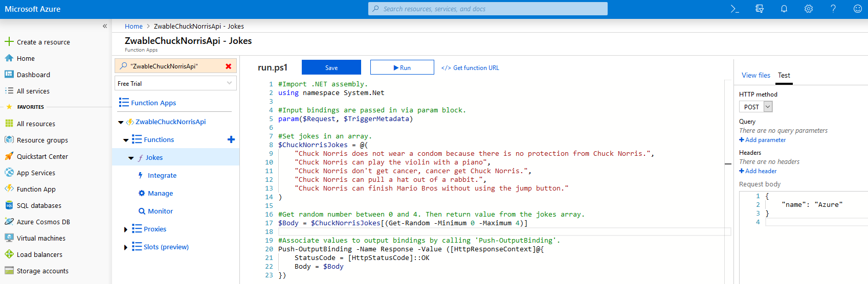
Task: Click the Azure Cosmos DB icon
Action: click(9, 221)
